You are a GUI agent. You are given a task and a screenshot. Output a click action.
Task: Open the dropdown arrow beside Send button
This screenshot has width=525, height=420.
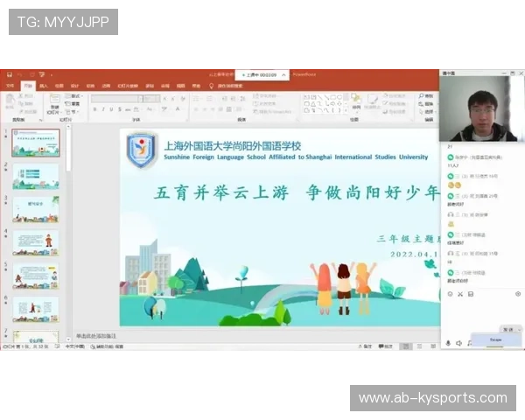(x=519, y=330)
